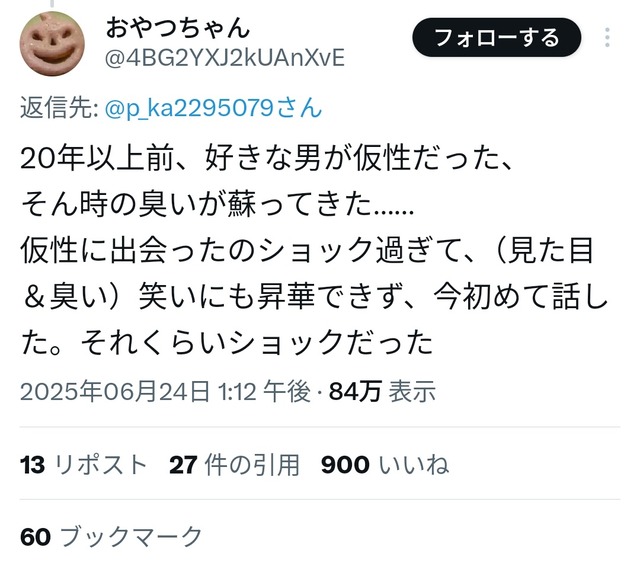View the 900 いいね likes list
640x563 pixels.
[x=385, y=465]
